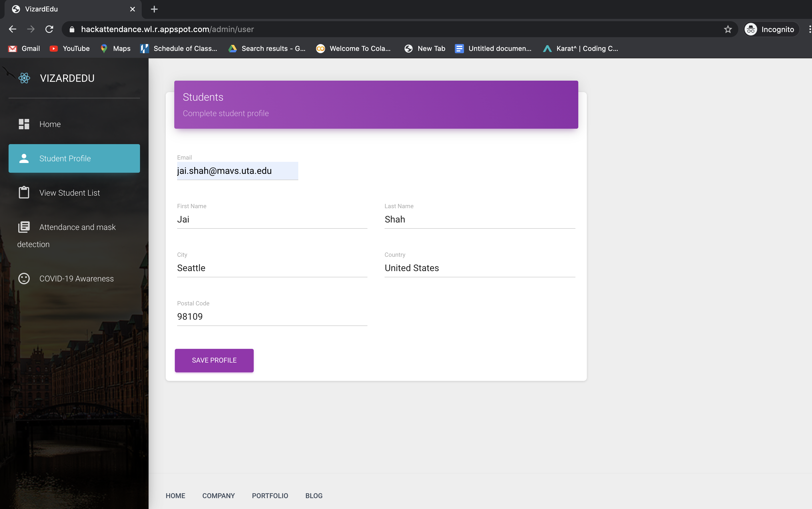Open a new browser tab
This screenshot has height=509, width=812.
click(154, 9)
